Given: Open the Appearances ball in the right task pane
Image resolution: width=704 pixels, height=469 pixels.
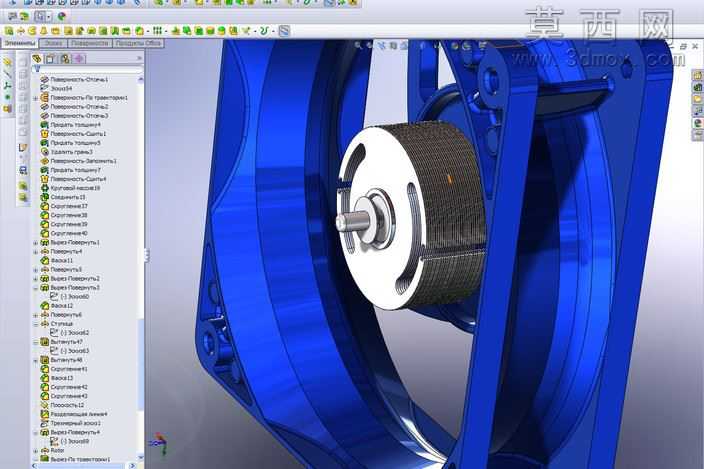Looking at the screenshot, I should coord(698,123).
